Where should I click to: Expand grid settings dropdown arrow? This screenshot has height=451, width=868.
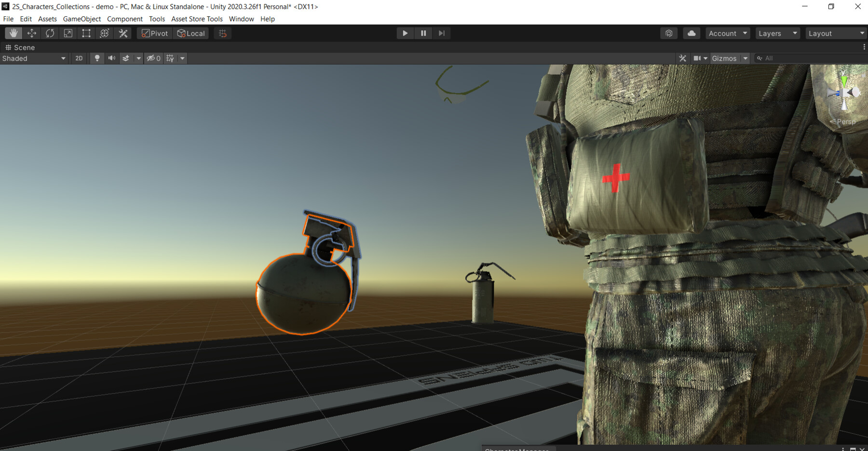(x=182, y=58)
